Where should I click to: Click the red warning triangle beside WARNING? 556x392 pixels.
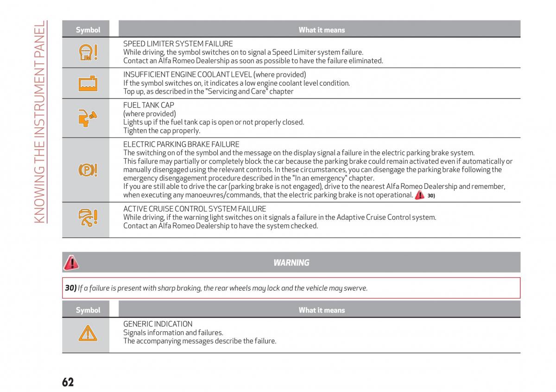click(x=71, y=262)
